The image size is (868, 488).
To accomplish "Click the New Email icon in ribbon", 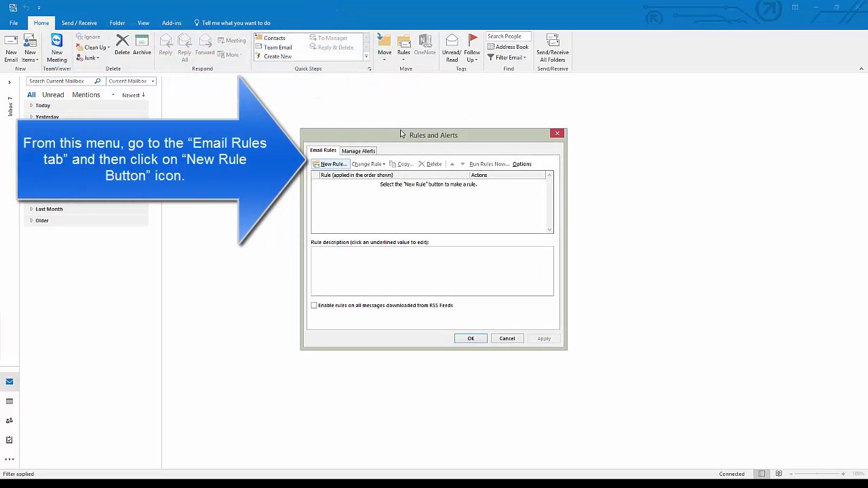I will coord(11,48).
